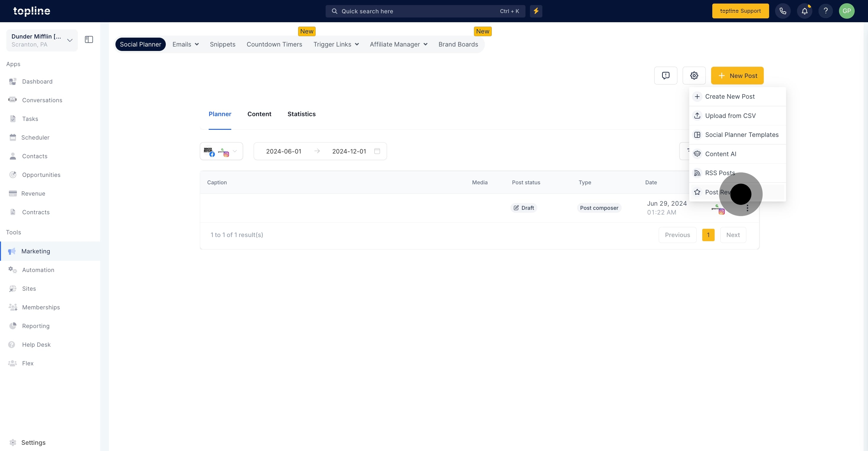Click the feedback speech-bubble icon near New Post
The image size is (868, 451).
[666, 76]
